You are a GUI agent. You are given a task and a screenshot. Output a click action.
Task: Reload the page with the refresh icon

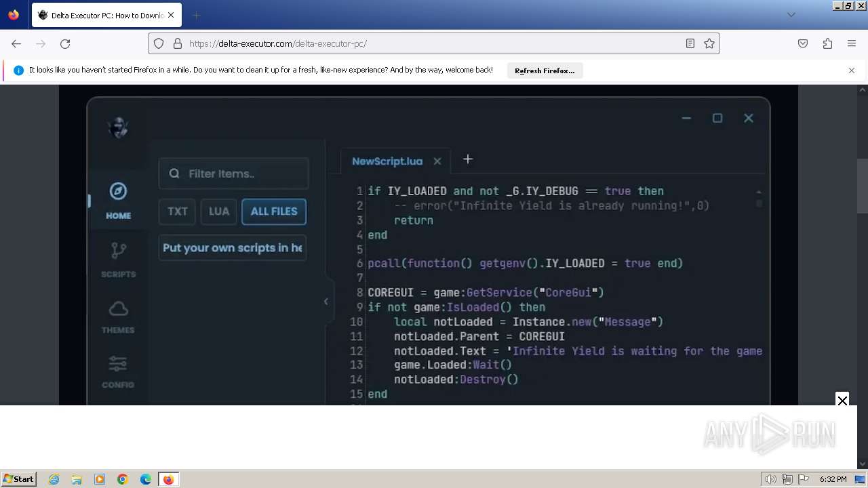click(x=65, y=43)
